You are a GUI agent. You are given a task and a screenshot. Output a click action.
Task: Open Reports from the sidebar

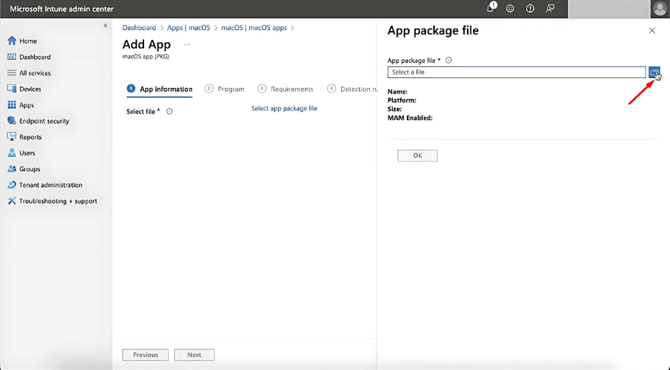[x=30, y=137]
